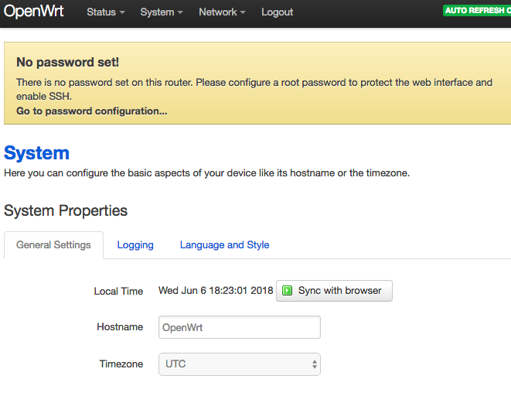Screen dimensions: 511x420
Task: Focus the Hostname text field
Action: tap(239, 327)
